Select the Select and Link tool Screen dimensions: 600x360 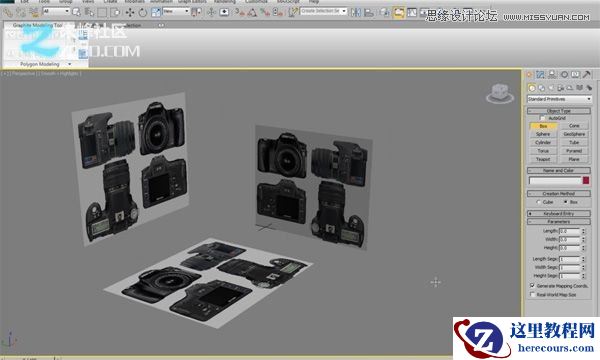[8, 13]
